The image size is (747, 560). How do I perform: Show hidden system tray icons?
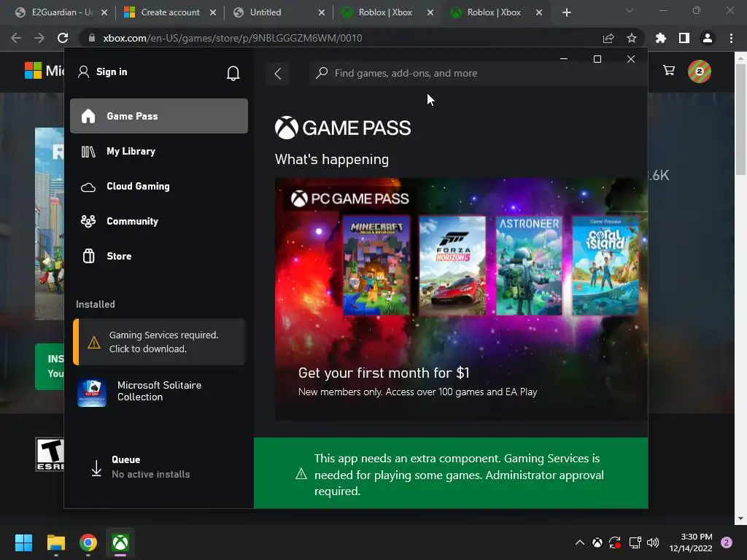coord(580,542)
